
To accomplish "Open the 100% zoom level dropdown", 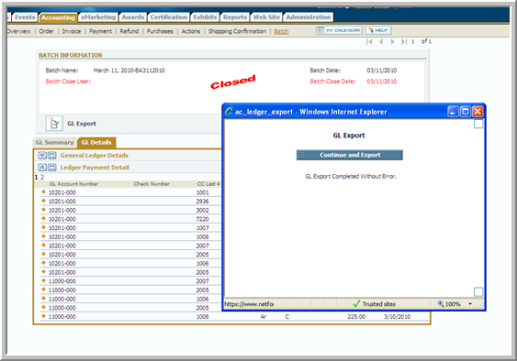I will point(470,304).
